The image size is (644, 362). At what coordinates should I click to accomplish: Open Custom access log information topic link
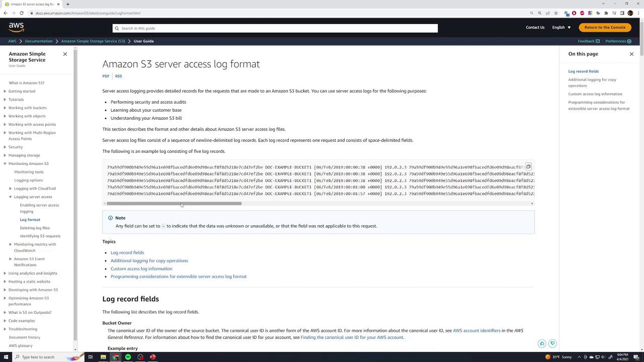coord(141,268)
